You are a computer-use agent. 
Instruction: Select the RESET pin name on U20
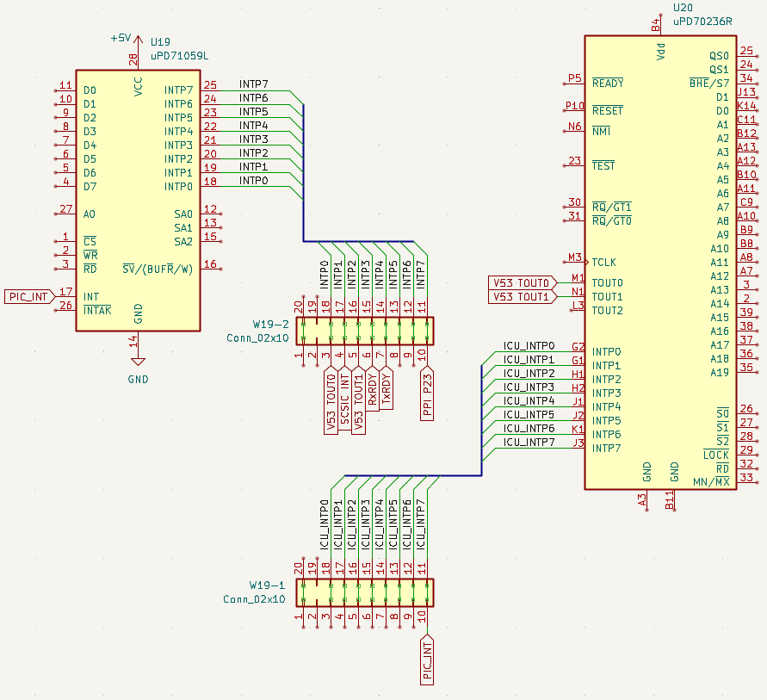pos(607,111)
